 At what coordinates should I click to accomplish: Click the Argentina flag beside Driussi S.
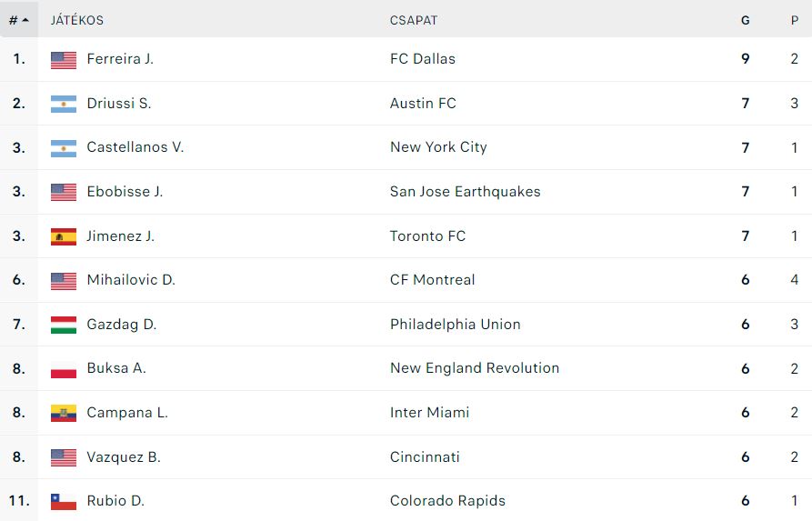click(x=63, y=104)
